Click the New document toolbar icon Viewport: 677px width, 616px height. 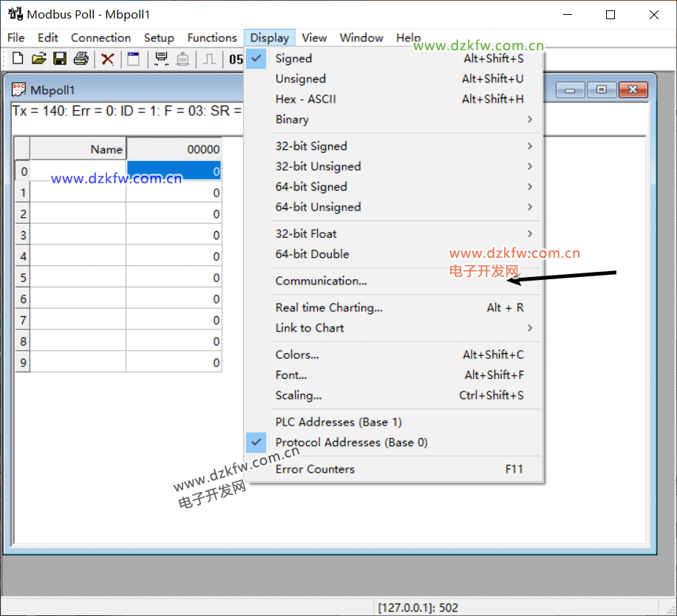click(18, 59)
